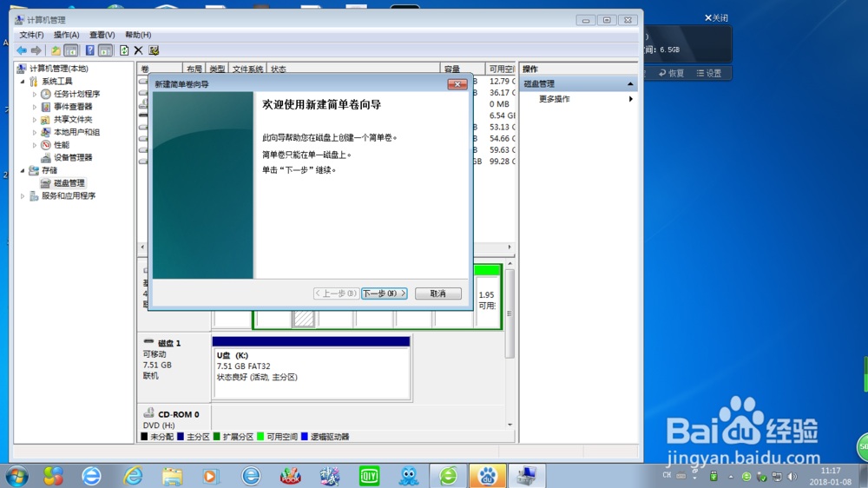868x488 pixels.
Task: Select 事件查看器 in the tree
Action: [73, 107]
